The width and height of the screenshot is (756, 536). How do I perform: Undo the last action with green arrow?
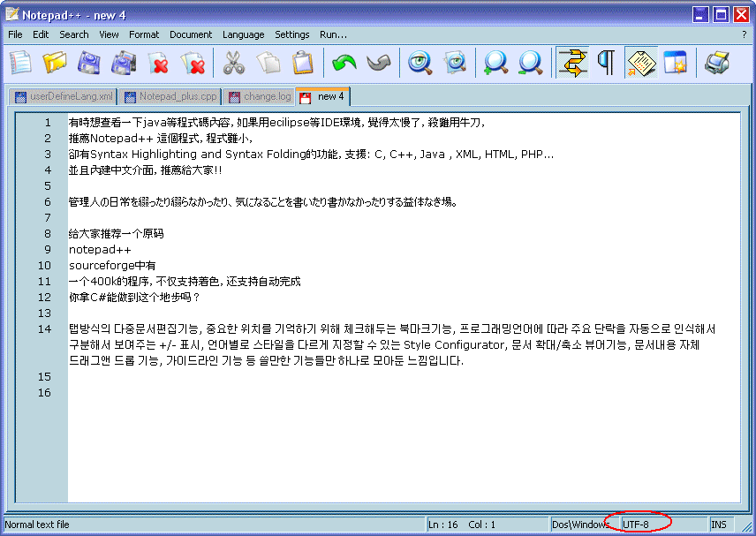(344, 63)
